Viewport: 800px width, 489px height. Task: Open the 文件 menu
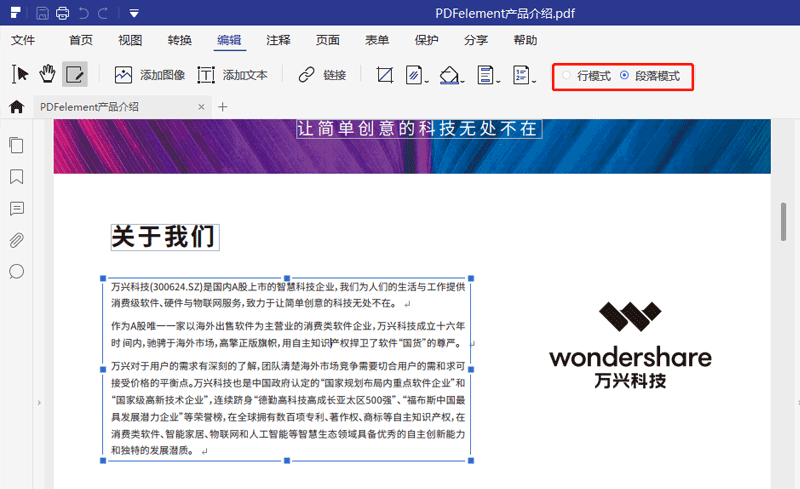pyautogui.click(x=23, y=40)
